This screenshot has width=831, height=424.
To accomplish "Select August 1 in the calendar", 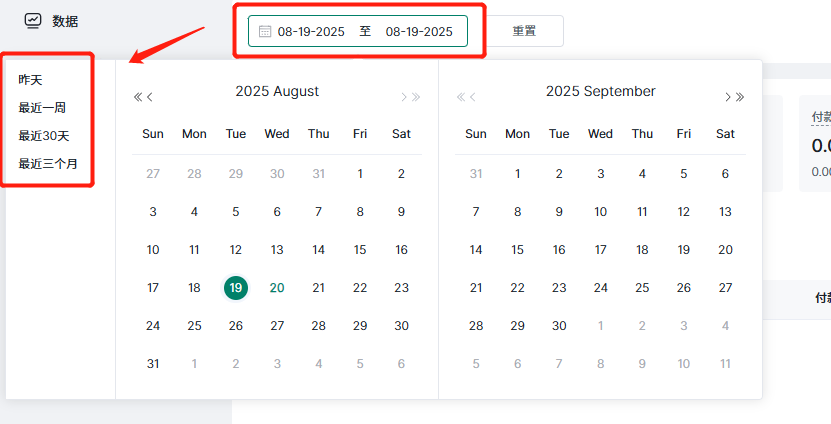I will tap(360, 174).
